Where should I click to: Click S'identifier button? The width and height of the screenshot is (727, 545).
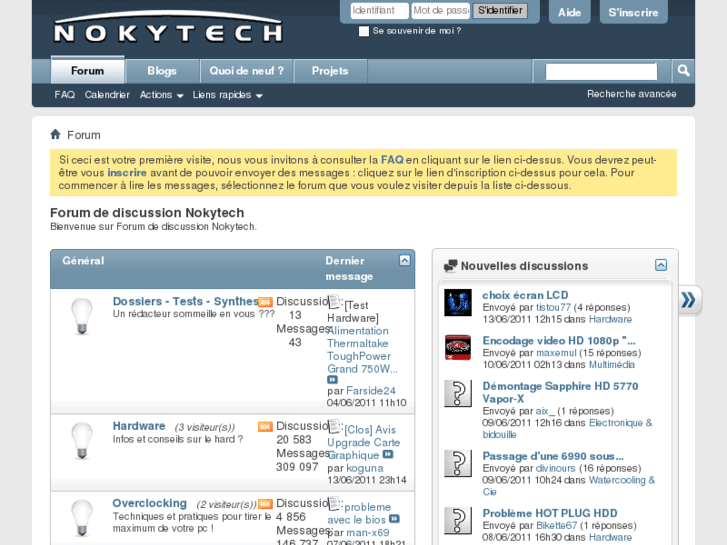(x=500, y=10)
